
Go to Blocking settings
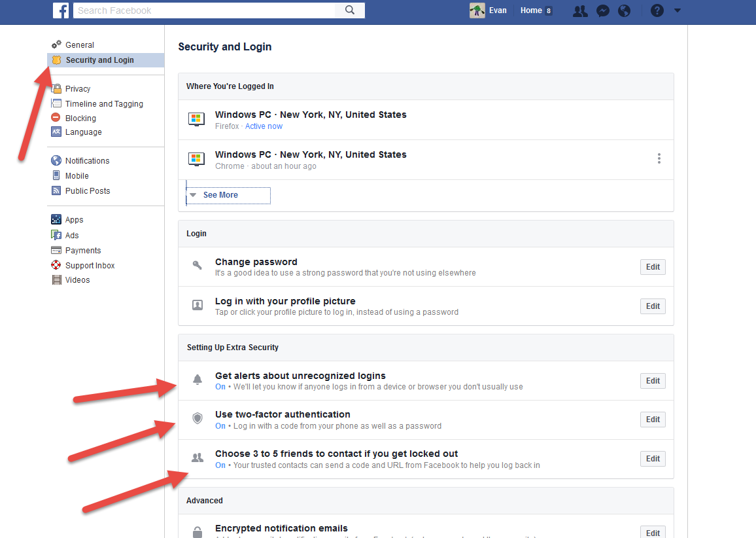click(80, 118)
